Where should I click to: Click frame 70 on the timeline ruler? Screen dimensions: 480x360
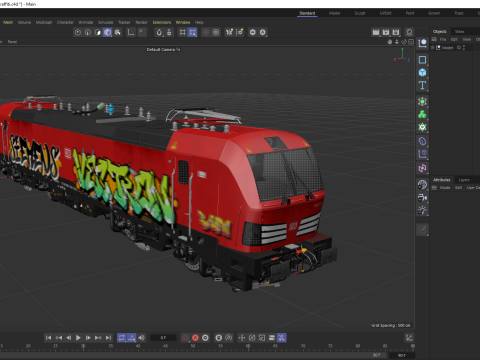[x=303, y=346]
